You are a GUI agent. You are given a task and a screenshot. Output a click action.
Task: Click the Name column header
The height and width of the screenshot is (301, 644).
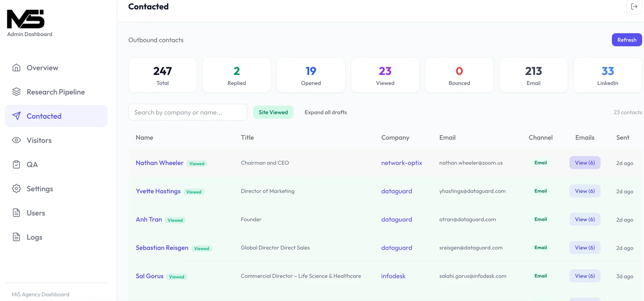click(144, 137)
